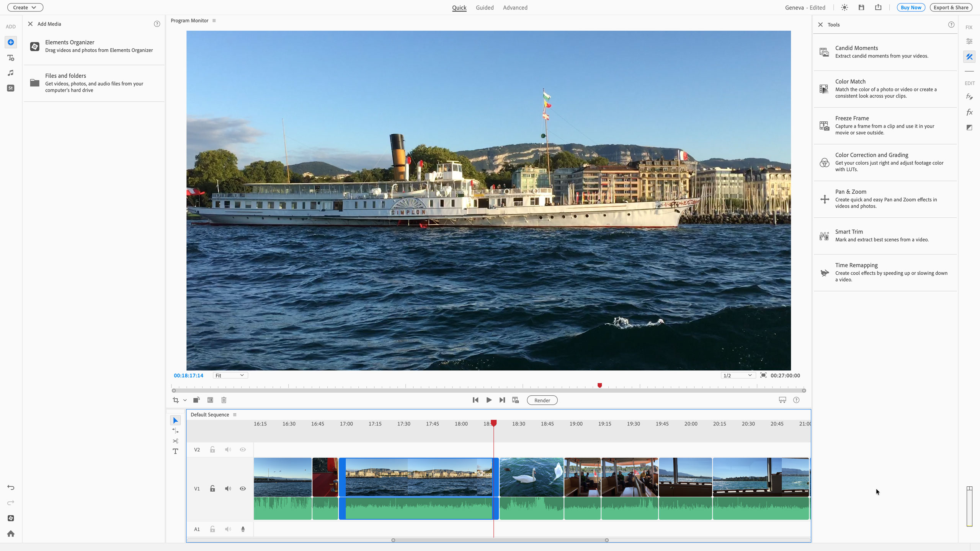Click the program monitor scrubber playhead marker
This screenshot has width=980, height=551.
click(600, 385)
